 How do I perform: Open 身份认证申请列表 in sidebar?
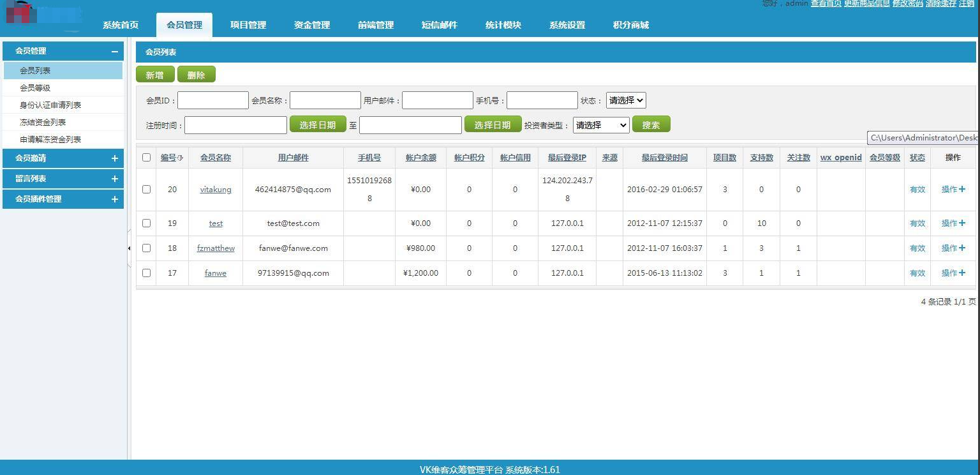click(50, 105)
